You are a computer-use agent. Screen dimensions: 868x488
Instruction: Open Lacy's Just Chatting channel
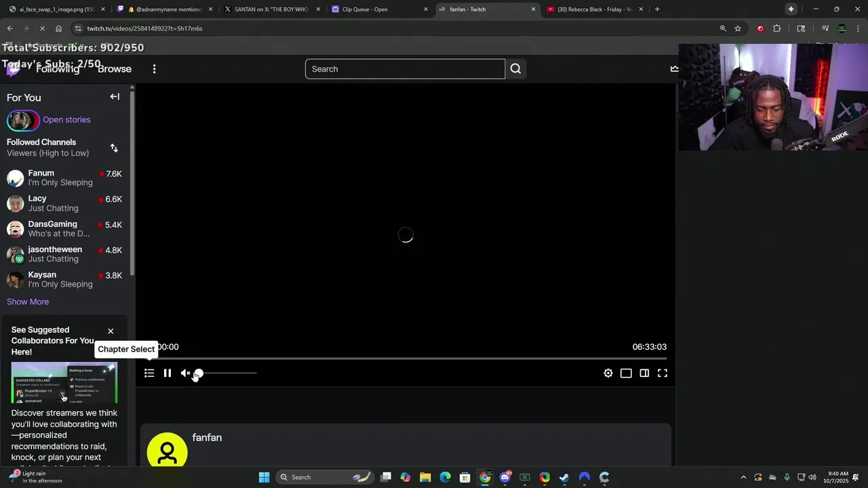(x=64, y=203)
